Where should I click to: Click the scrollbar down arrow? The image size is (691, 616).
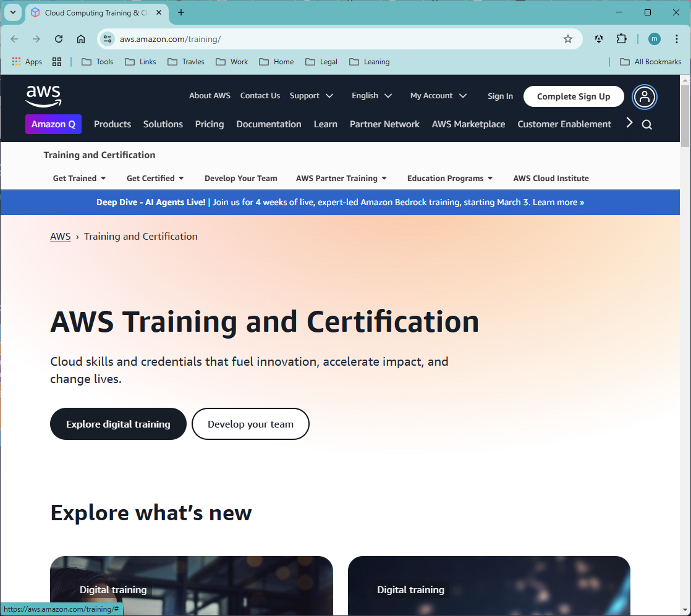point(685,610)
